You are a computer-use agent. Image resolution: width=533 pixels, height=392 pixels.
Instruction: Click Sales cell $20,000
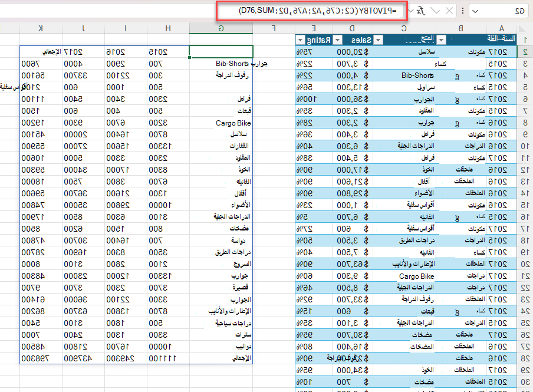point(353,52)
